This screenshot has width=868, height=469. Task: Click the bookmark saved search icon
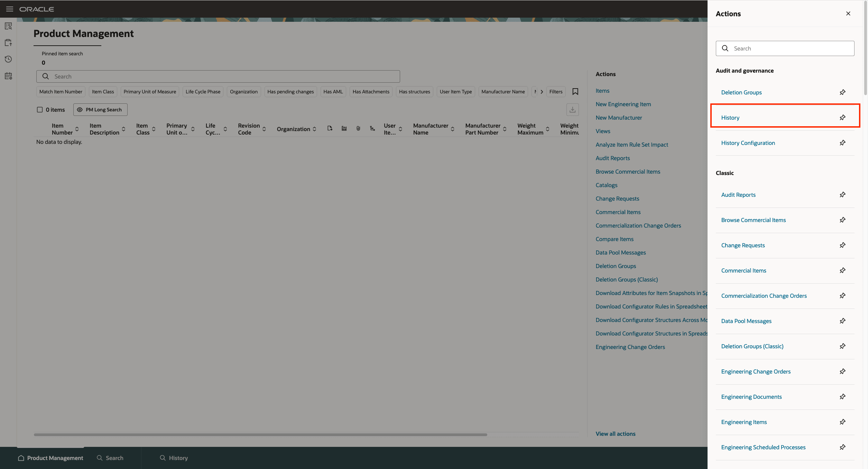[x=575, y=92]
